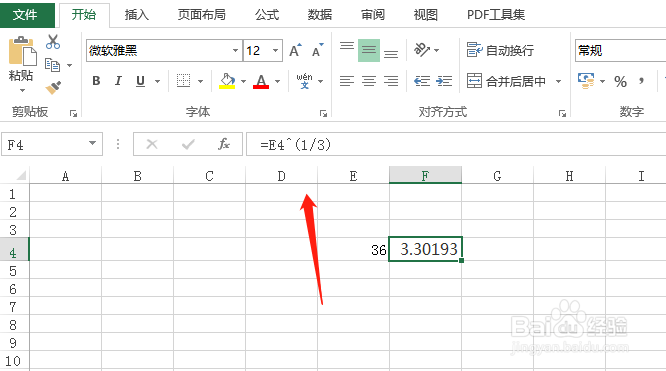Open the copy options arrow
This screenshot has width=666, height=371.
(69, 65)
